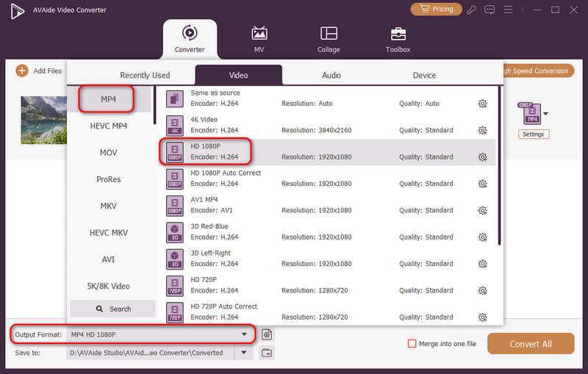Open settings gear for HD 720P Auto Correct
The image size is (588, 374).
(x=483, y=317)
